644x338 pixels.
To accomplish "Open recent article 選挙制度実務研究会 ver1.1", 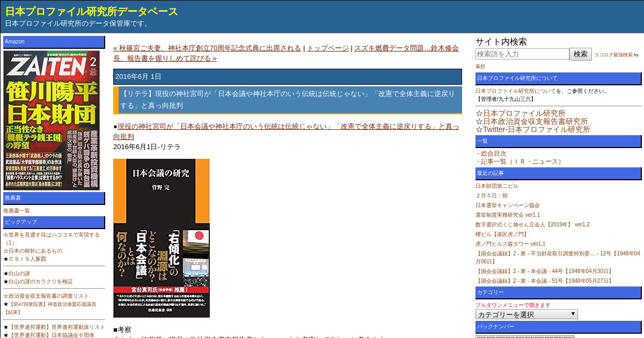I will click(x=508, y=215).
